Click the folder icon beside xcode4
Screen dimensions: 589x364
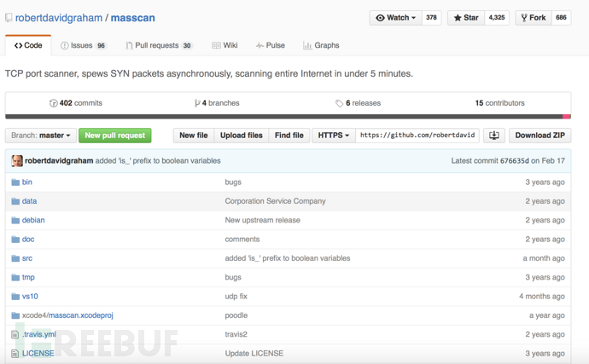(x=15, y=315)
